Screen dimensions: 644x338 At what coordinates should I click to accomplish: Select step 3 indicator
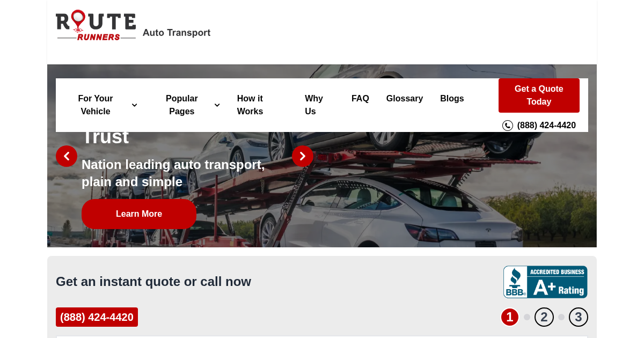tap(579, 317)
